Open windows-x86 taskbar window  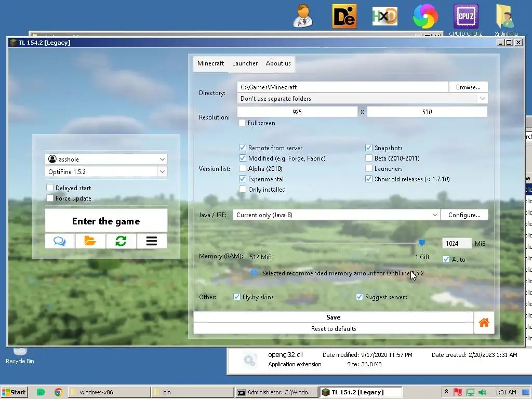click(x=109, y=392)
